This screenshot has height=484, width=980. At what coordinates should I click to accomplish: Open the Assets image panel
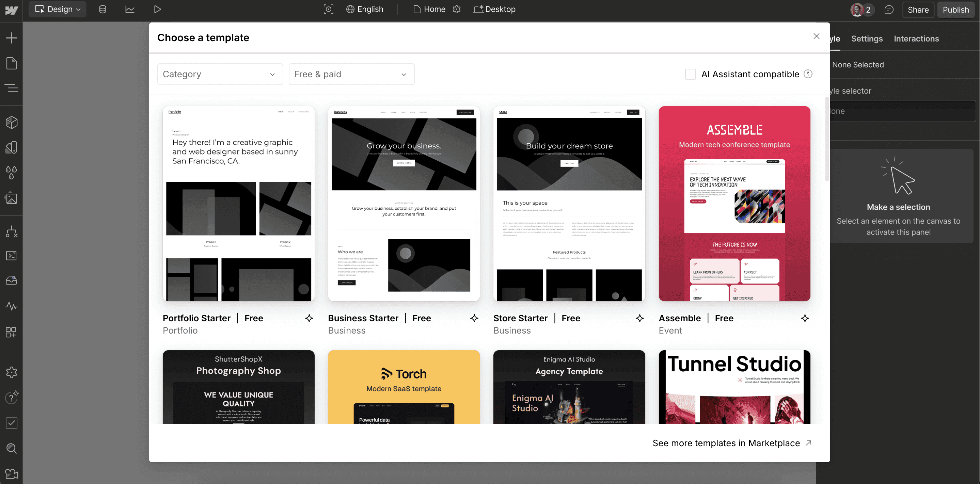coord(12,198)
